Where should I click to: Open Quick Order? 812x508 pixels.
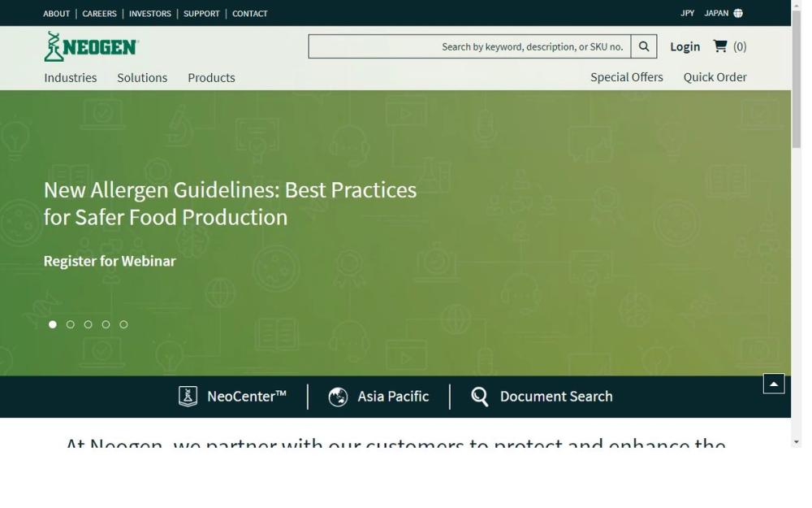(x=715, y=77)
